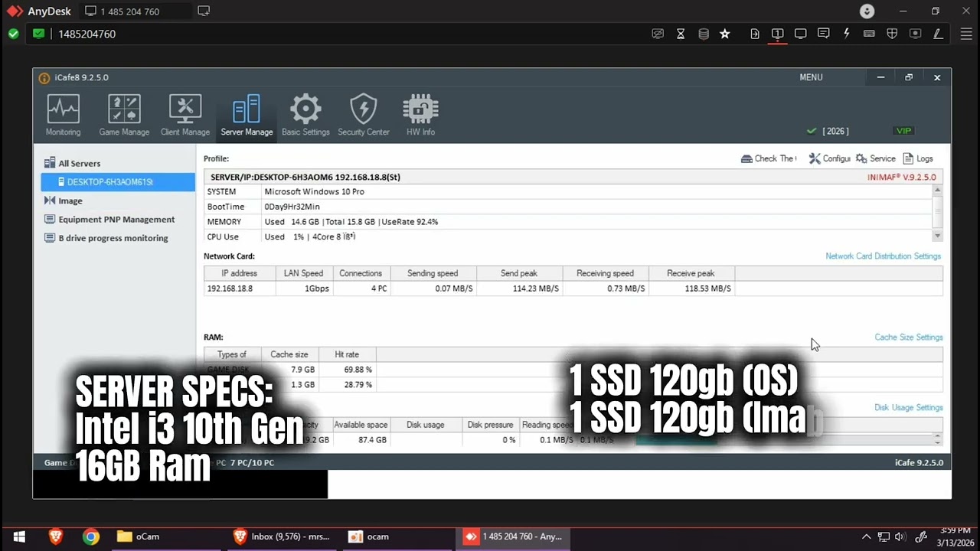Open Basic Settings gear icon
This screenshot has width=980, height=551.
[305, 115]
